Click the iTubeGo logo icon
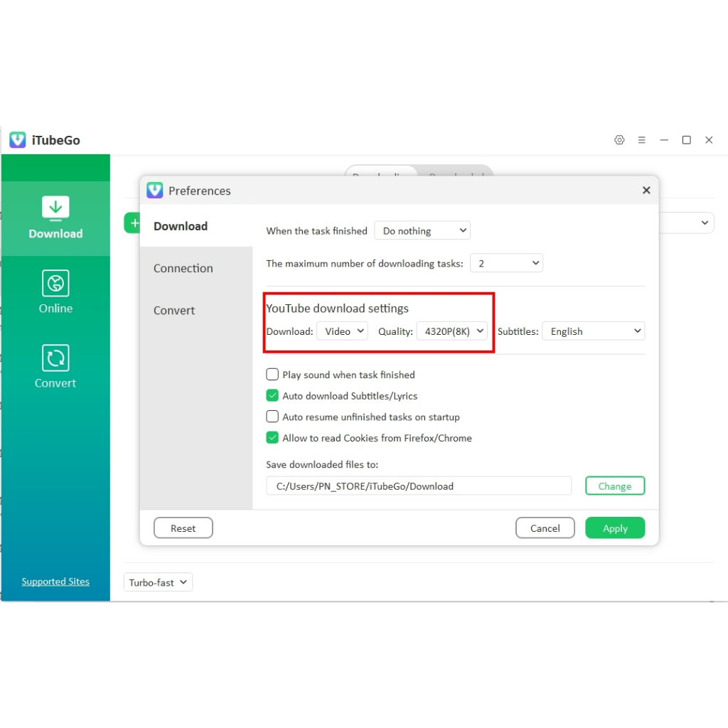 click(x=17, y=140)
